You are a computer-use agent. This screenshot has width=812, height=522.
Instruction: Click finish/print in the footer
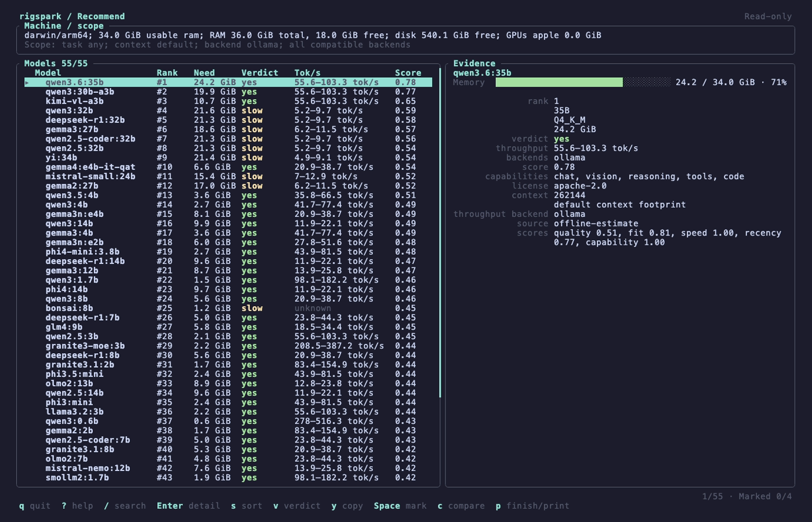(x=532, y=506)
